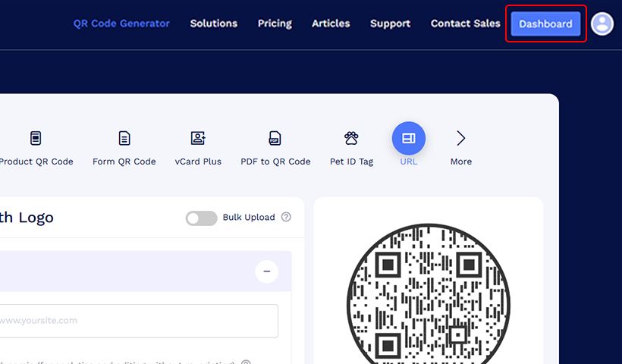Collapse the section with the minus button

point(266,271)
